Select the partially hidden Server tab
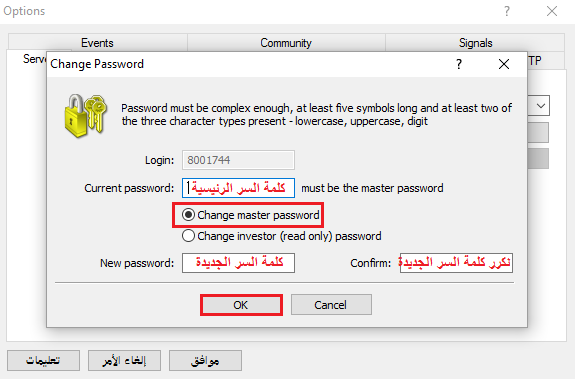The height and width of the screenshot is (379, 575). pos(33,59)
